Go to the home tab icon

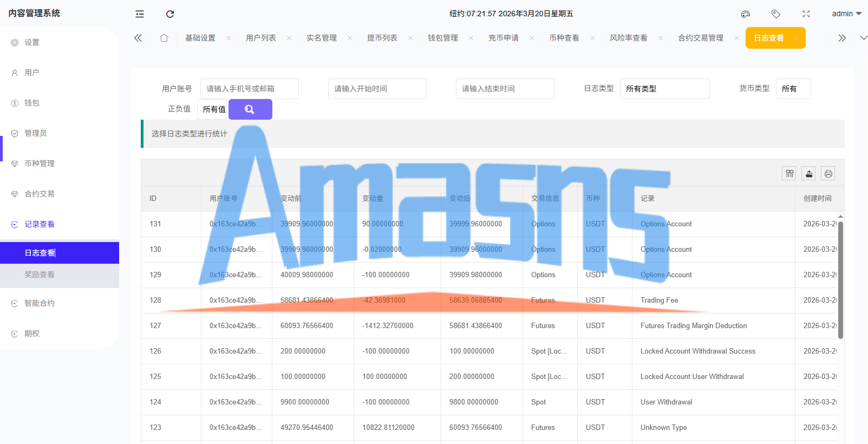pos(164,38)
